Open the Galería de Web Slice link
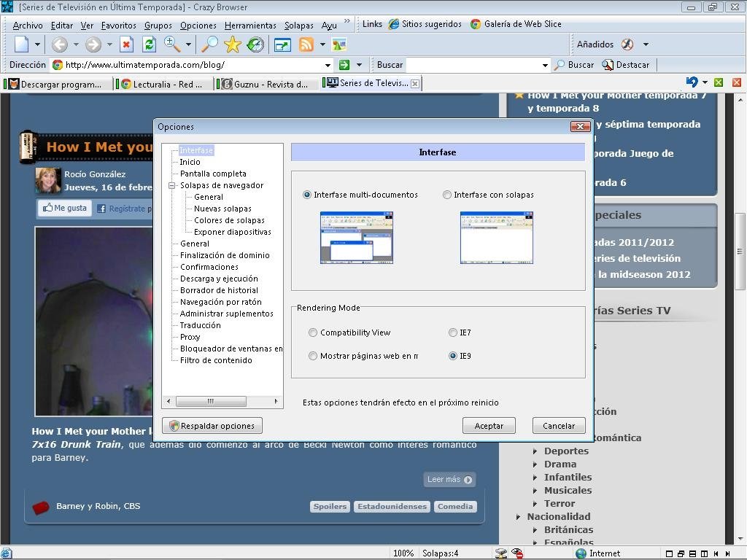The height and width of the screenshot is (560, 747). pyautogui.click(x=516, y=24)
